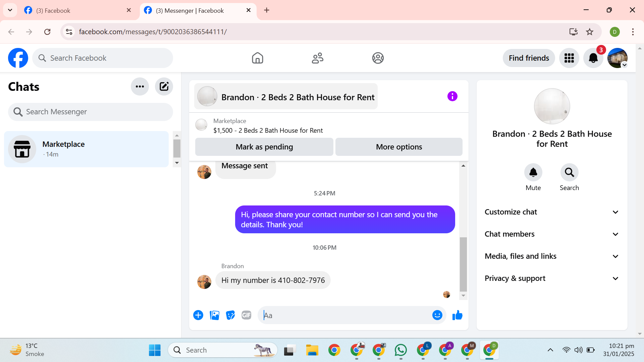Go back to the previous page

click(x=11, y=32)
